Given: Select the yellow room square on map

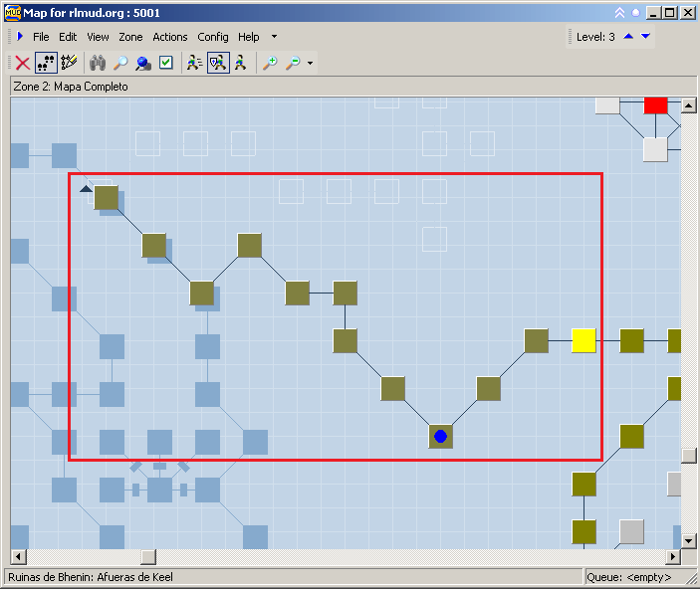Looking at the screenshot, I should click(583, 341).
